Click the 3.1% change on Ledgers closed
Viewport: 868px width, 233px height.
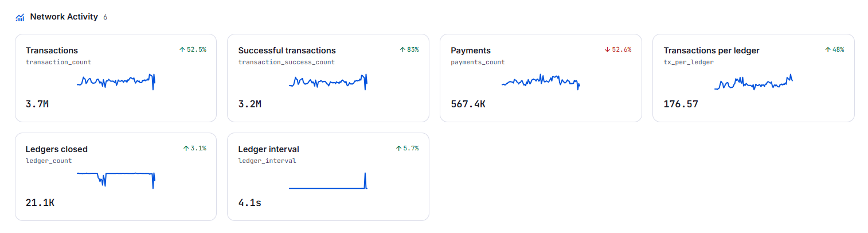click(x=198, y=148)
